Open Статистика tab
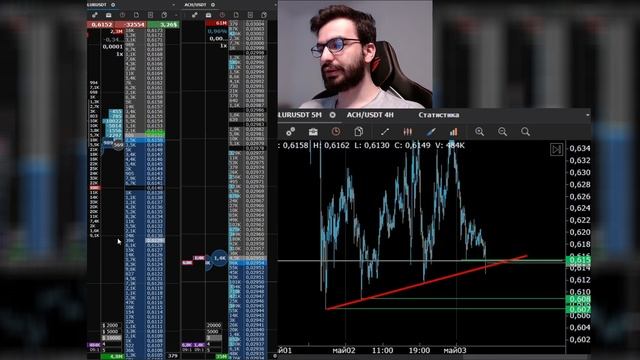640x360 pixels. point(439,115)
